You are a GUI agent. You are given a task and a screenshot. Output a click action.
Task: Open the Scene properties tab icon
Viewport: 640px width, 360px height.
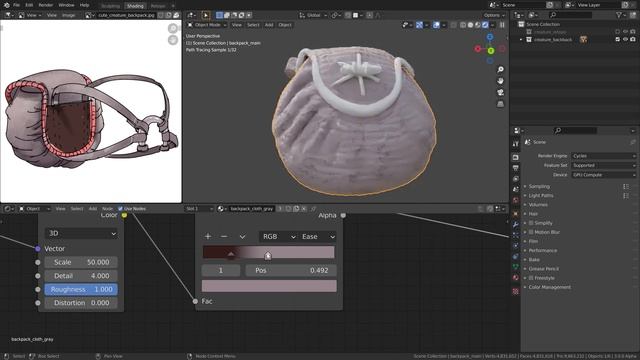click(x=516, y=189)
